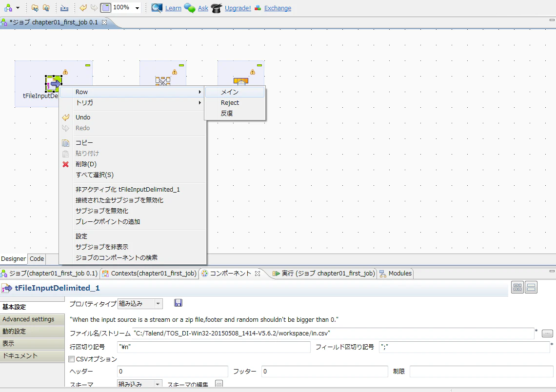556x392 pixels.
Task: Expand the Row submenu in context menu
Action: (x=133, y=92)
